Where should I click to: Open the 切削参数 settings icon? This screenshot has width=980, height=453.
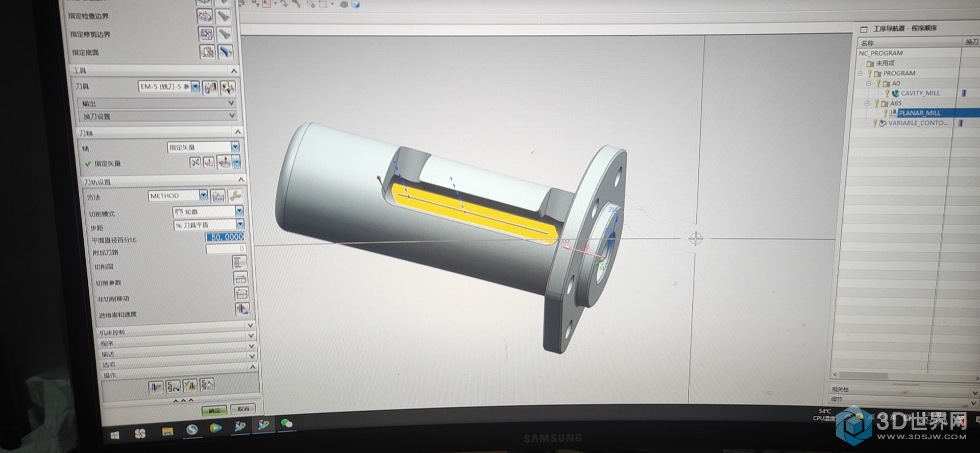pos(240,278)
